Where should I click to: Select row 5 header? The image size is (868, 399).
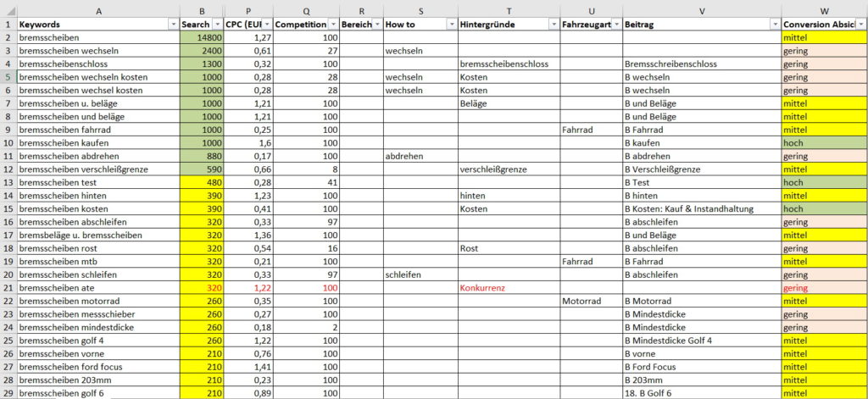(8, 77)
